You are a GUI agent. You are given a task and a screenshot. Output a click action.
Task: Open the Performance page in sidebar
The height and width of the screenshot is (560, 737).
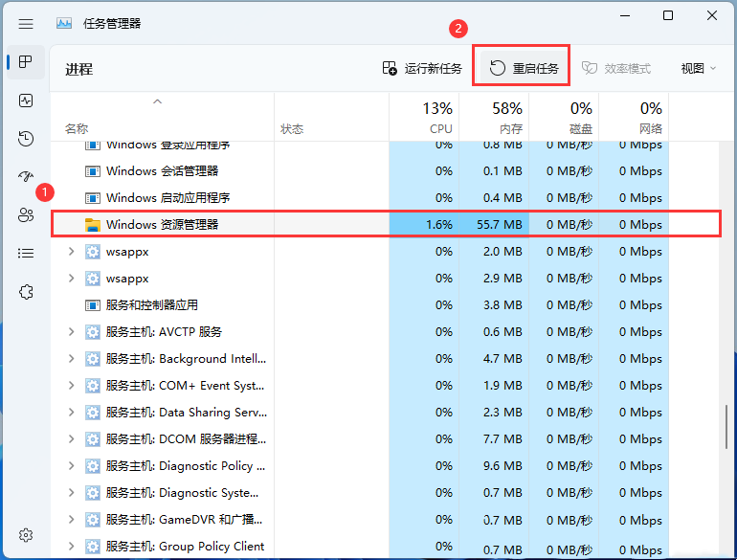[26, 101]
